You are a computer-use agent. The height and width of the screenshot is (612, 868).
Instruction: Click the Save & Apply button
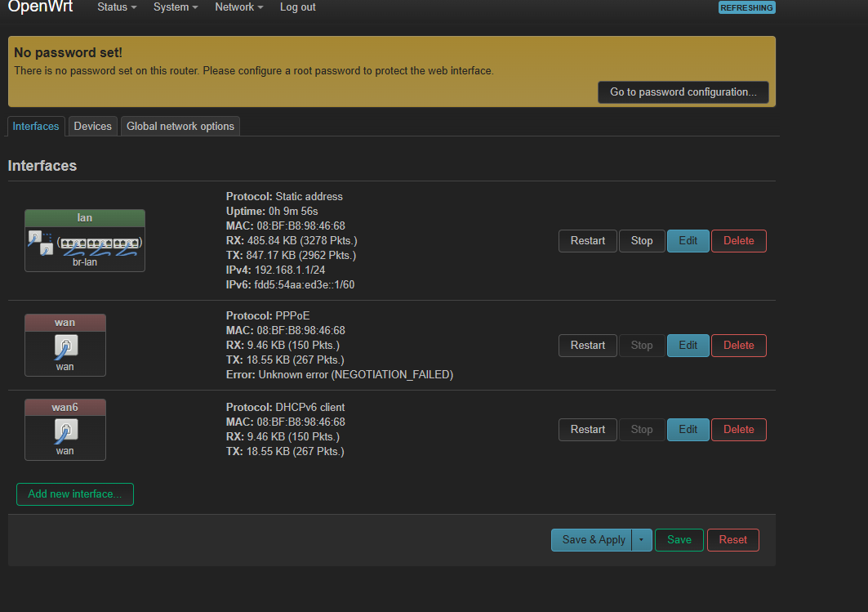(592, 540)
